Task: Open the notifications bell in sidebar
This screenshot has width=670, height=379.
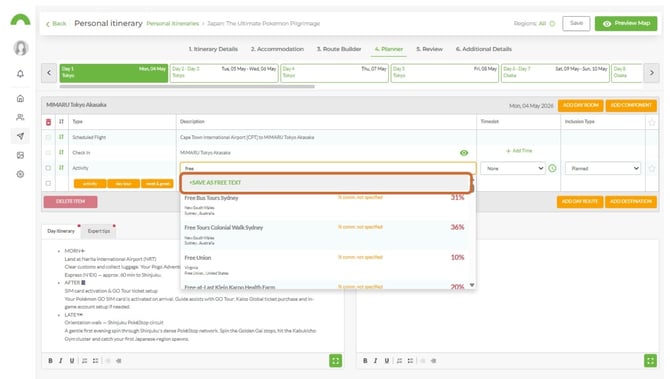Action: coord(20,74)
